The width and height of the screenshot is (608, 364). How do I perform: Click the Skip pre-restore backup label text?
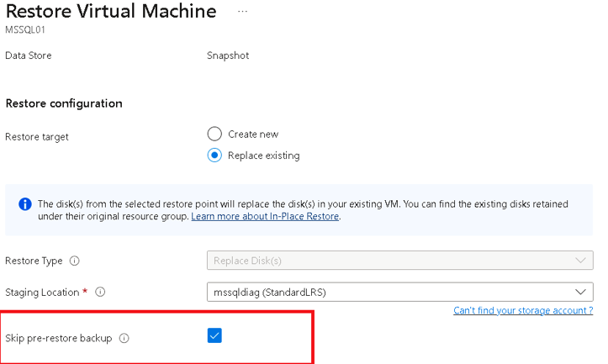pyautogui.click(x=59, y=338)
